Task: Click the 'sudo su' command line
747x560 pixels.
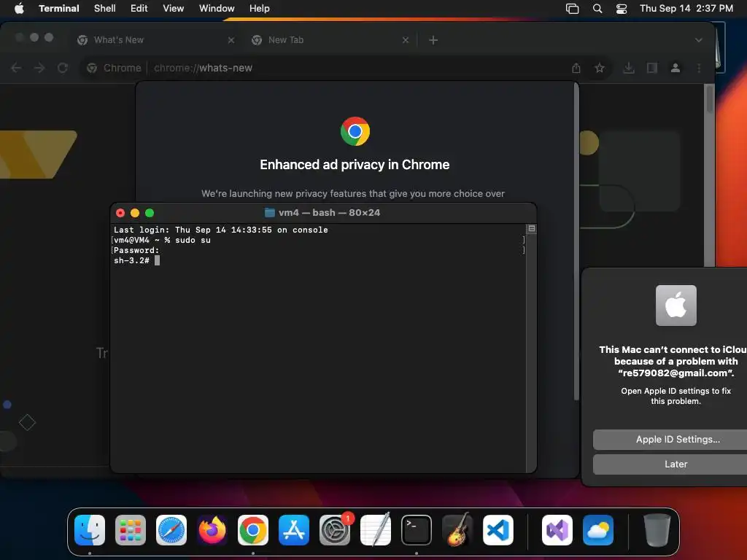Action: pyautogui.click(x=193, y=240)
